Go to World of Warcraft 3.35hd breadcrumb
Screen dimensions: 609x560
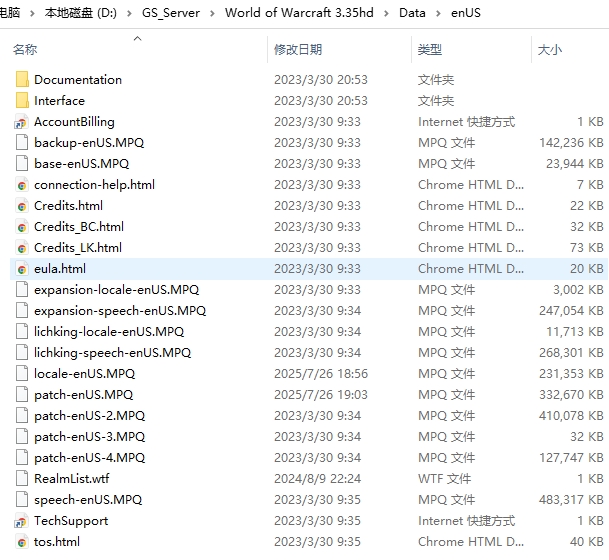point(299,13)
